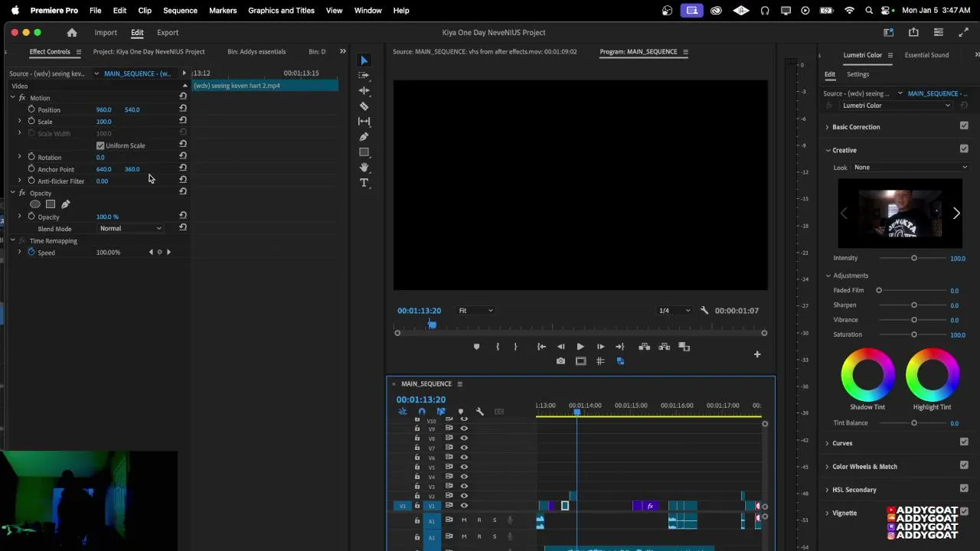The height and width of the screenshot is (551, 980).
Task: Collapse the Motion effect
Action: (12, 98)
